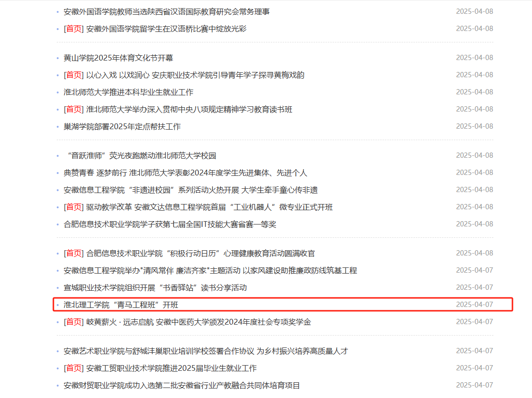The width and height of the screenshot is (532, 398).
Task: Open 驱动教学改革 安徽文达"工业机器人"微专业 article
Action: click(209, 207)
